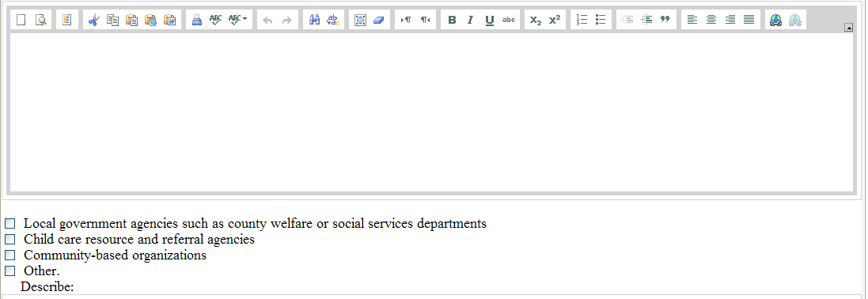
Task: Click the Redo arrow
Action: (x=286, y=20)
